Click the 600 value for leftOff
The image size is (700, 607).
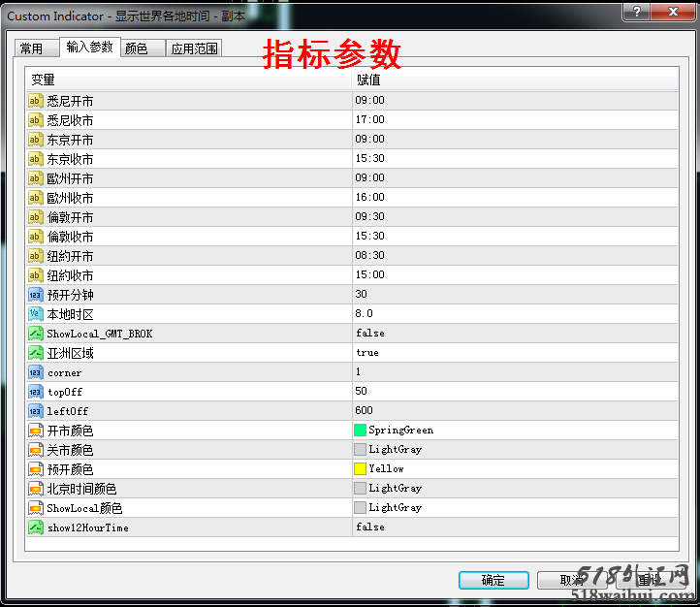(x=364, y=410)
